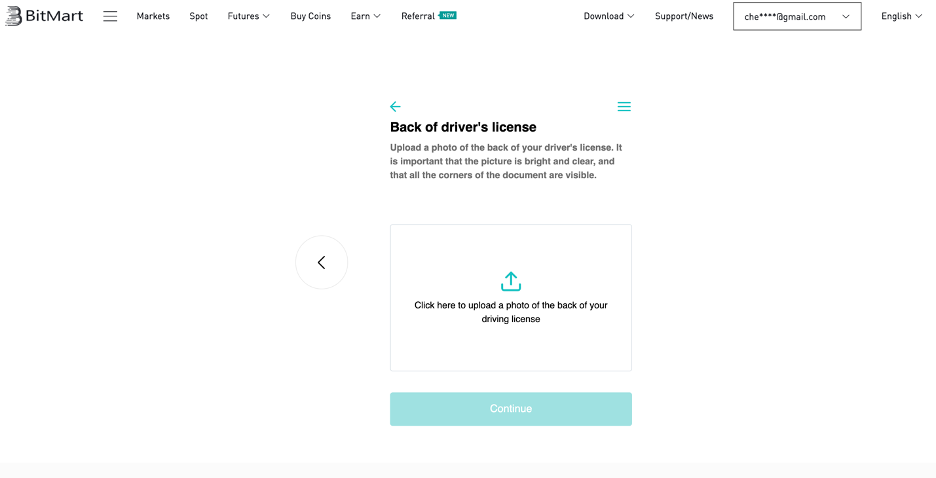Click the upload instruction text
This screenshot has height=478, width=936.
[x=511, y=312]
